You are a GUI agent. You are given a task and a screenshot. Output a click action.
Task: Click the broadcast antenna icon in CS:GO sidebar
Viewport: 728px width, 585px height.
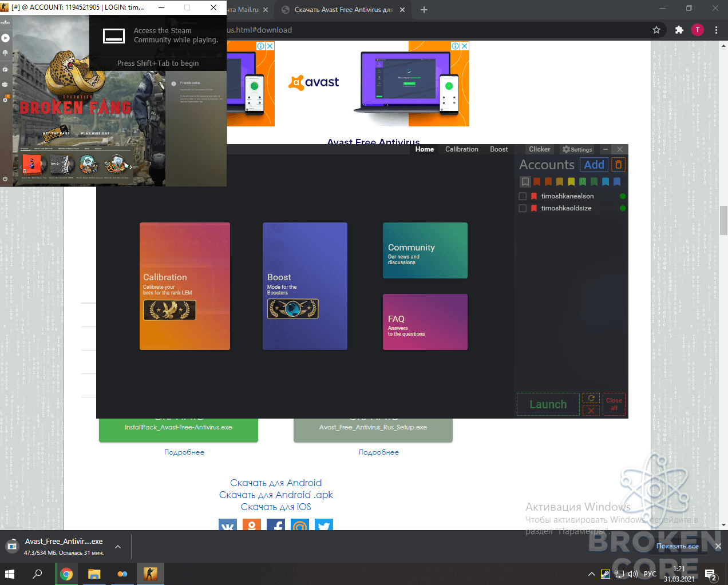[x=5, y=53]
